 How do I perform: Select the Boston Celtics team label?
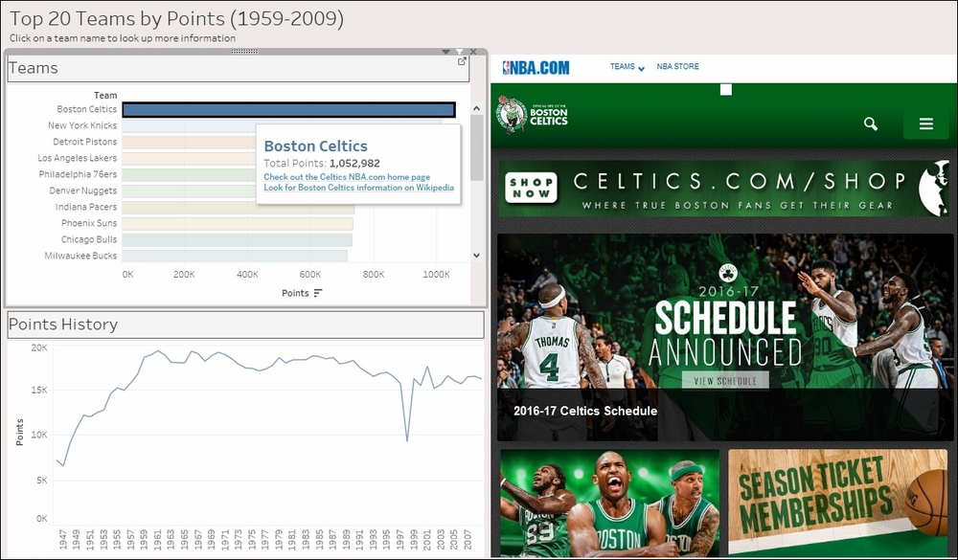(x=87, y=109)
